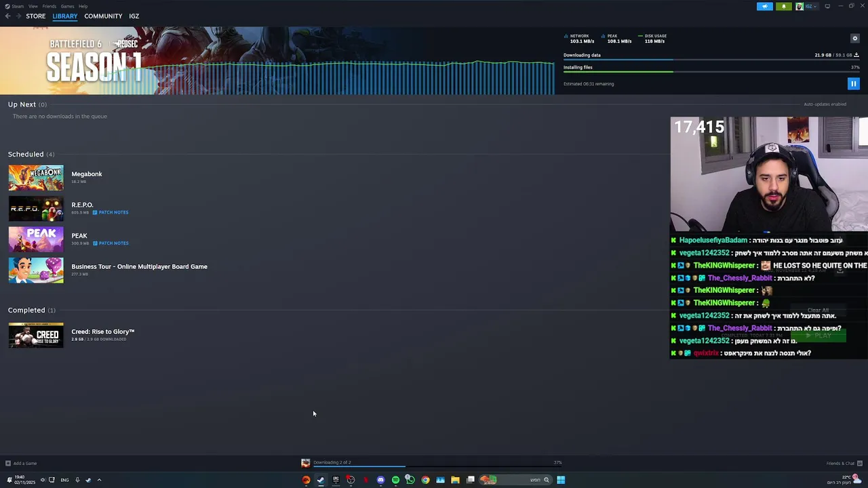This screenshot has height=488, width=868.
Task: Click the Steam tray icon
Action: [88, 480]
